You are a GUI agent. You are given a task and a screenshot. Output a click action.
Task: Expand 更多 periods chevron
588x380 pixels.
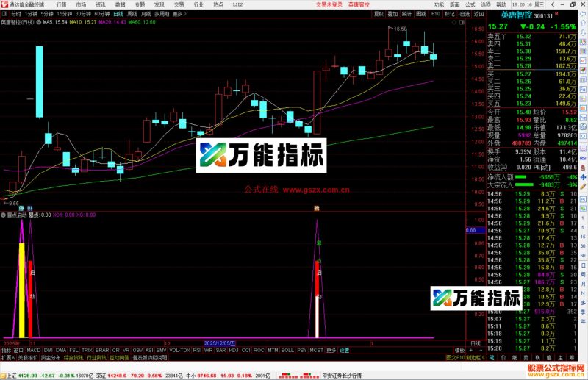pos(179,14)
